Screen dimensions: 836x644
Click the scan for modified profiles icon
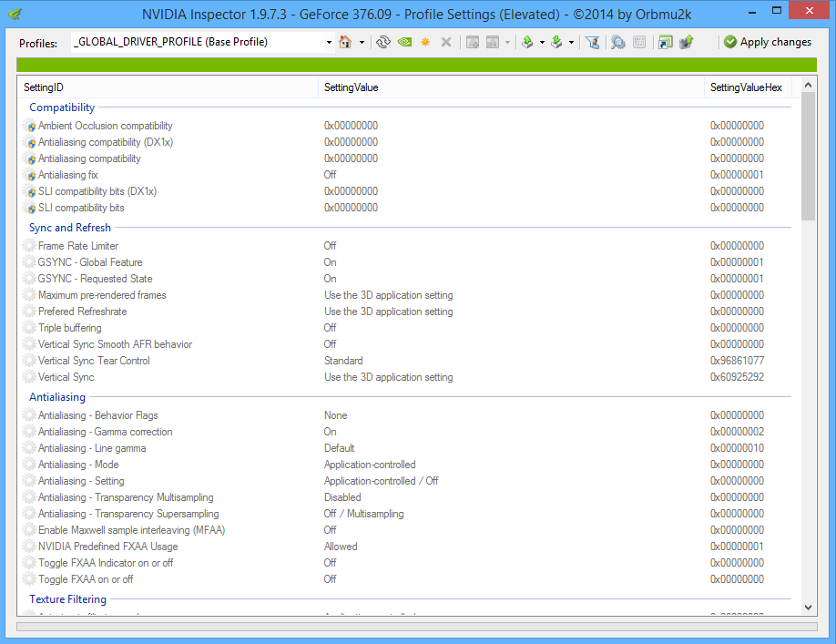618,42
